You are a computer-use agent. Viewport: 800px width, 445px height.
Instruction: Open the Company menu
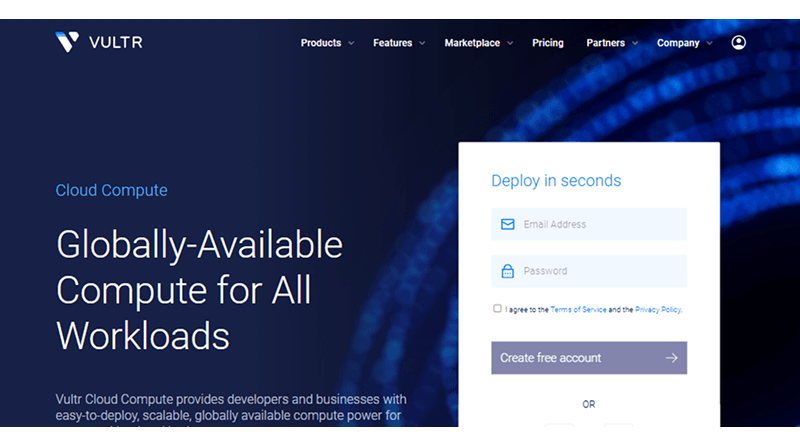coord(678,43)
